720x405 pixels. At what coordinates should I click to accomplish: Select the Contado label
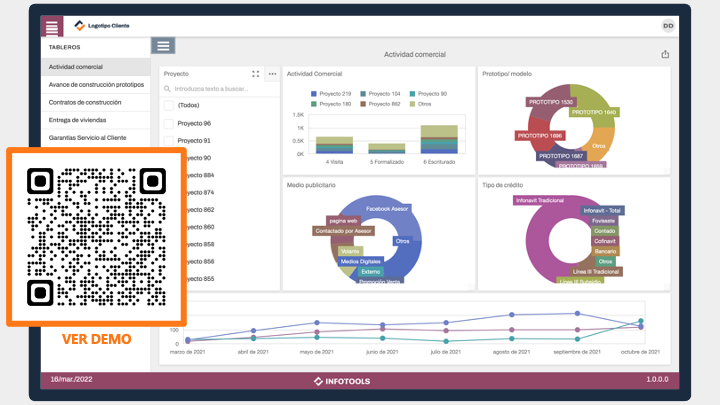605,231
